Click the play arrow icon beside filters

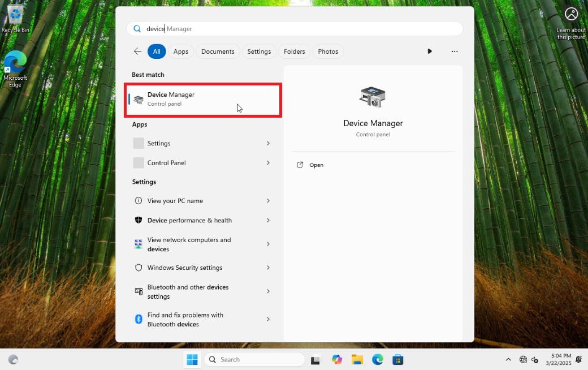point(430,51)
